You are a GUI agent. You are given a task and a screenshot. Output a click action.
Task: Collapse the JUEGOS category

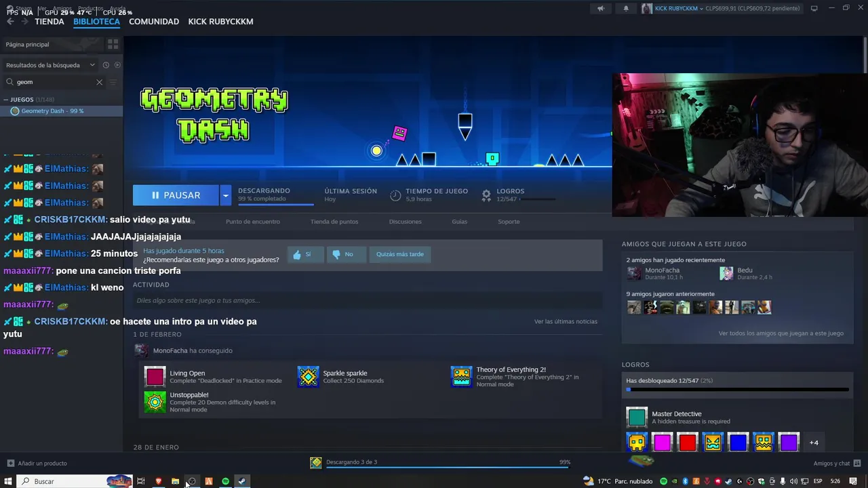7,100
